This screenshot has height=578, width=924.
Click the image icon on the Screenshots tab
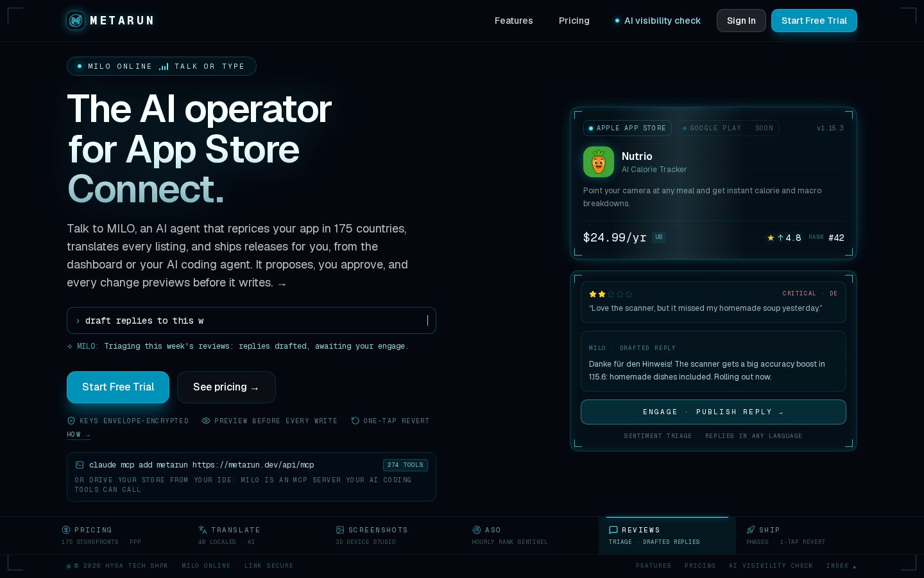(340, 530)
